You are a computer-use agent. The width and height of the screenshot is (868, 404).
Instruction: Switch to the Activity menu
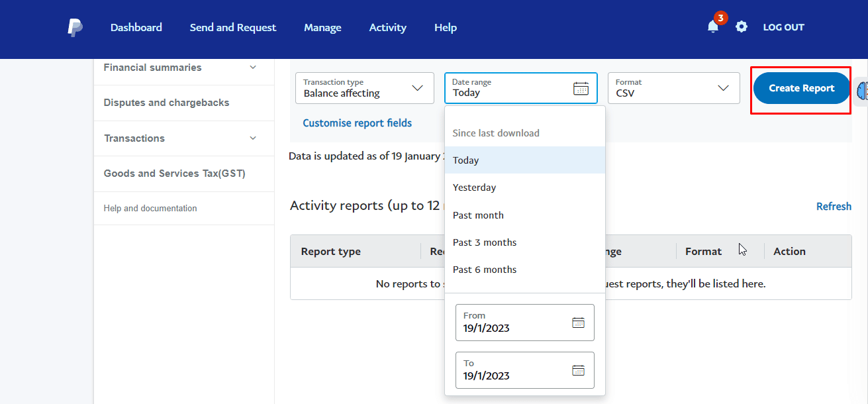(x=387, y=27)
